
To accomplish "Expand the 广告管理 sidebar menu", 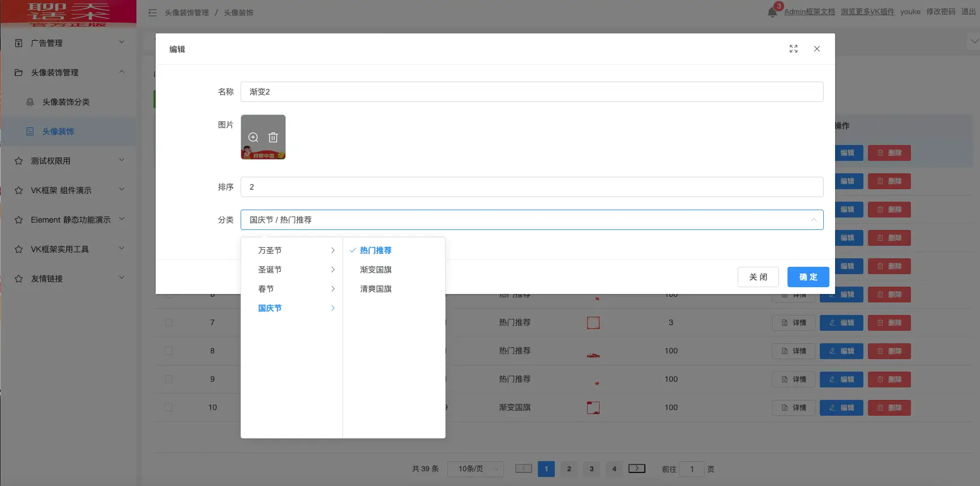I will (68, 43).
